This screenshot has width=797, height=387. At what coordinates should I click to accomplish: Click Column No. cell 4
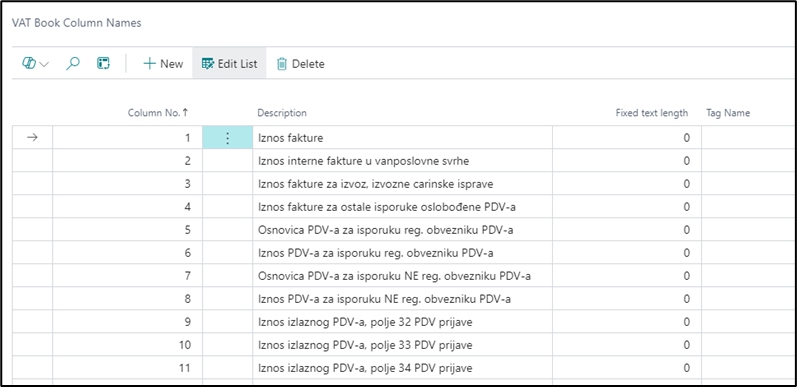tap(128, 207)
